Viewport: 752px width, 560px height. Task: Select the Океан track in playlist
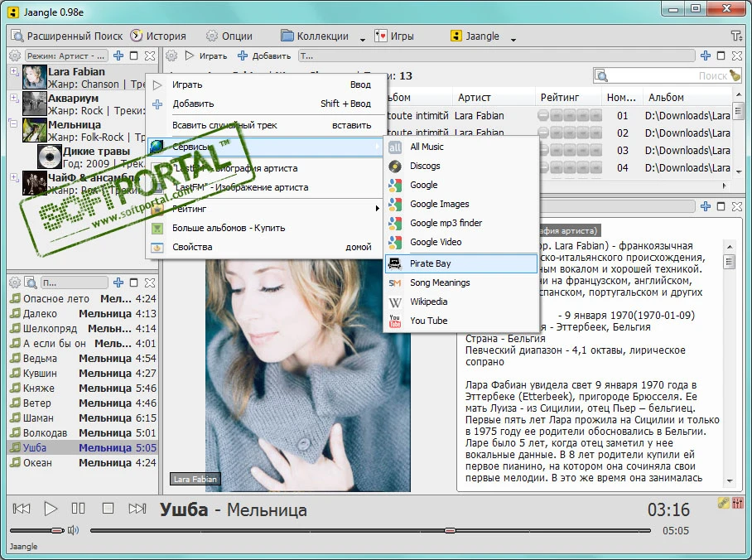(x=83, y=462)
